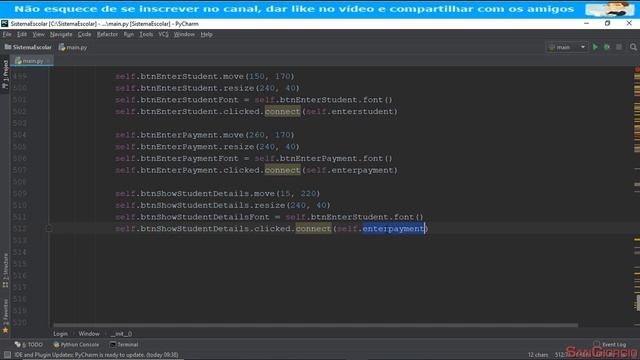Screen dimensions: 640x360
Task: Open the File menu
Action: (7, 34)
